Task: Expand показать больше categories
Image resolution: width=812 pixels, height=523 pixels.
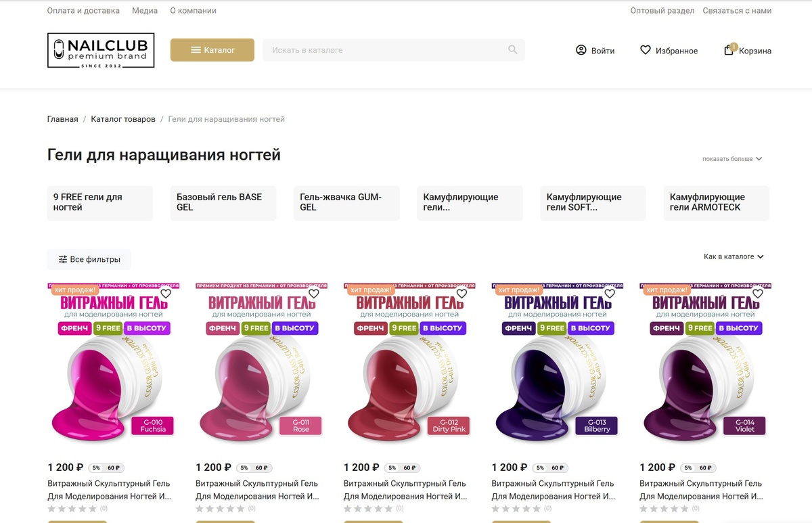Action: 732,159
